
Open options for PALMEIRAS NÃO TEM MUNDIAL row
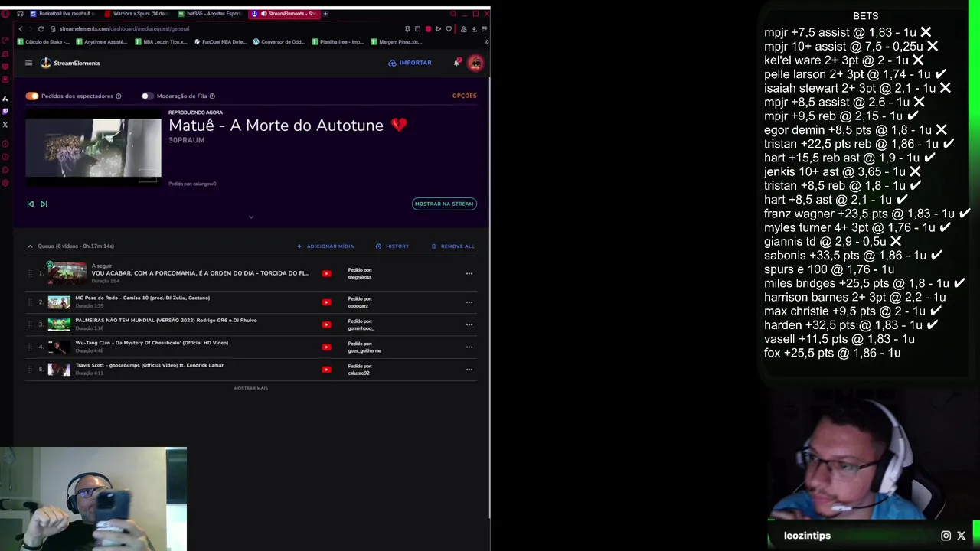click(x=469, y=324)
